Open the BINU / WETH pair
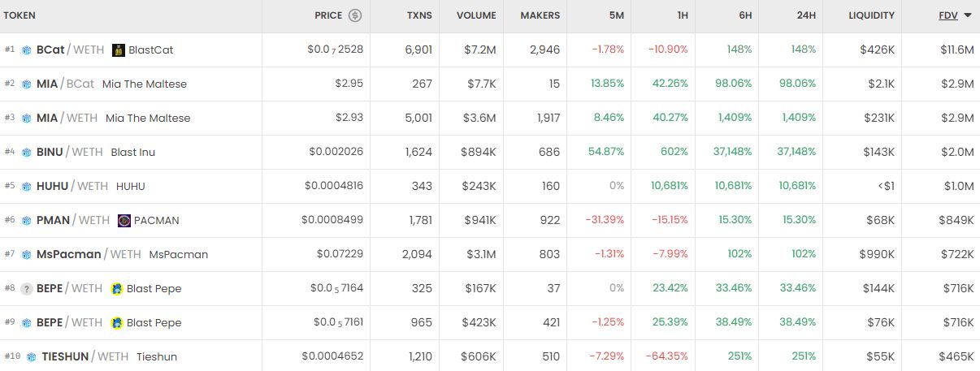Viewport: 980px width, 371px height. pos(69,152)
